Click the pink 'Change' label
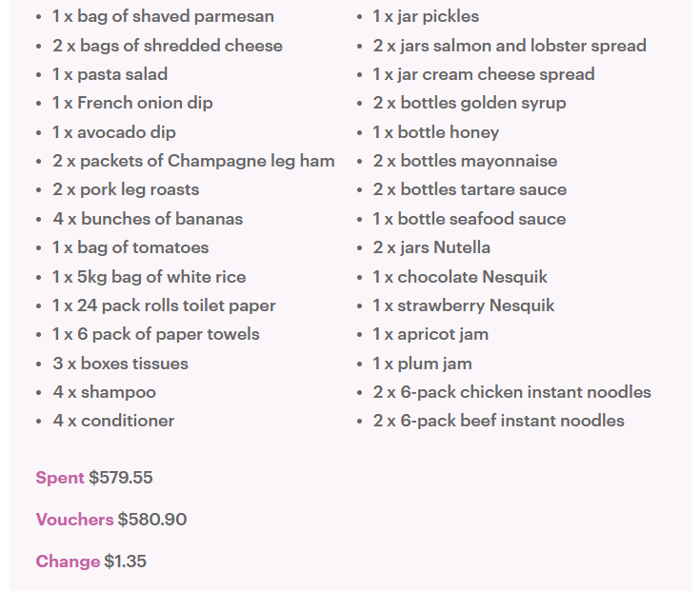Screen dimensions: 700x591 coord(68,561)
